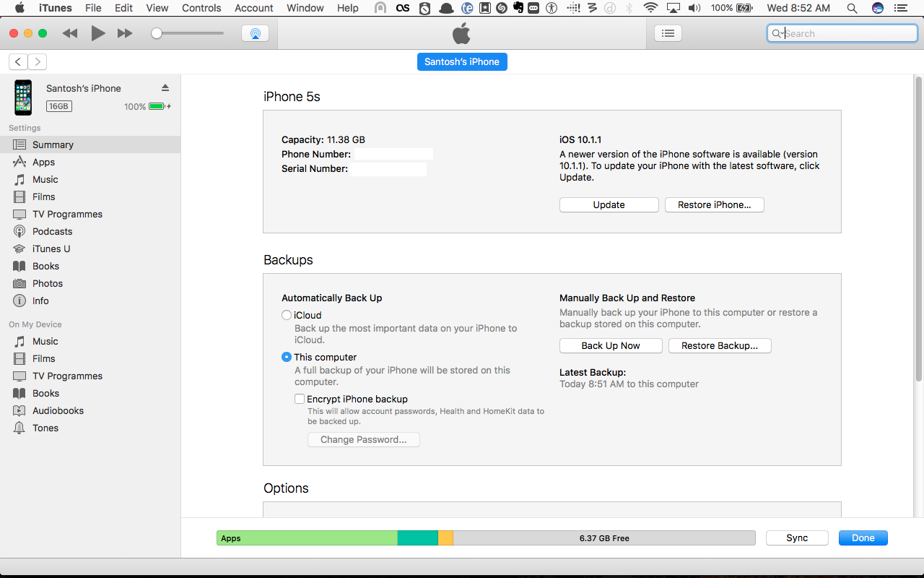The image size is (924, 578).
Task: Click the 16GB capacity badge
Action: [x=59, y=106]
